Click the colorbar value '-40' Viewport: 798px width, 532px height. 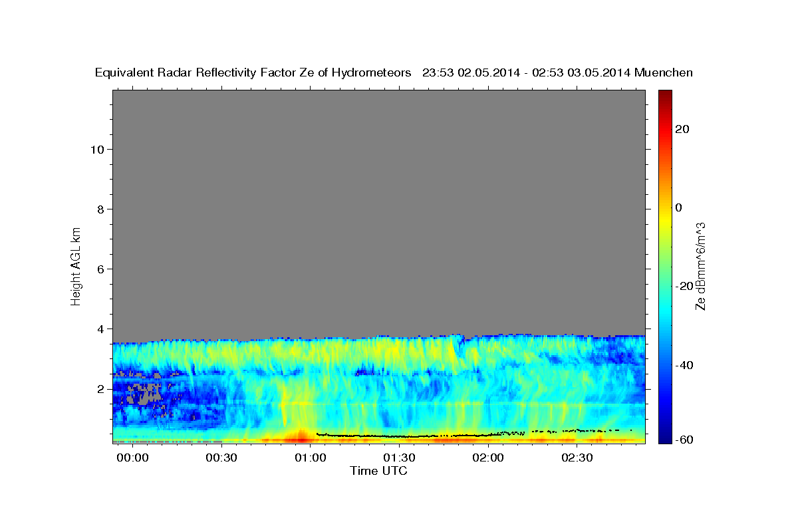(x=684, y=364)
